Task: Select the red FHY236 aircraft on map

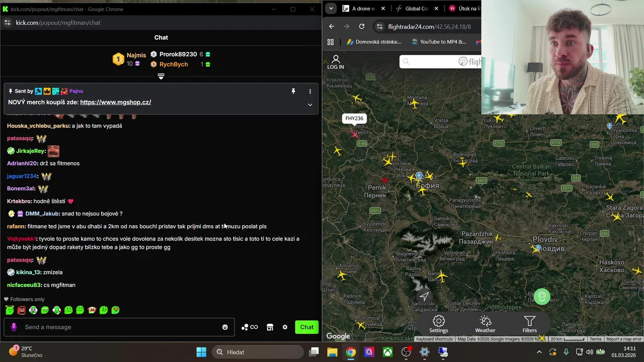Action: (x=355, y=134)
